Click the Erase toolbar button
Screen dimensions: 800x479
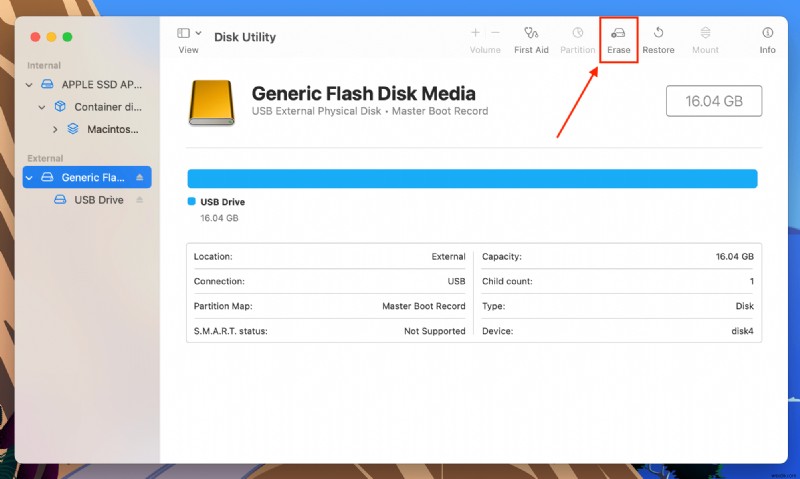click(618, 40)
